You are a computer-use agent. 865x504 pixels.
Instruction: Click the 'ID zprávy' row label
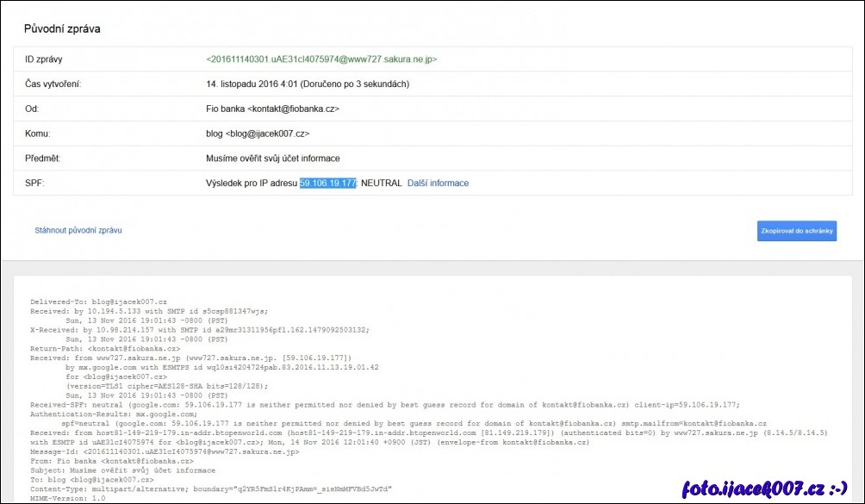point(44,59)
